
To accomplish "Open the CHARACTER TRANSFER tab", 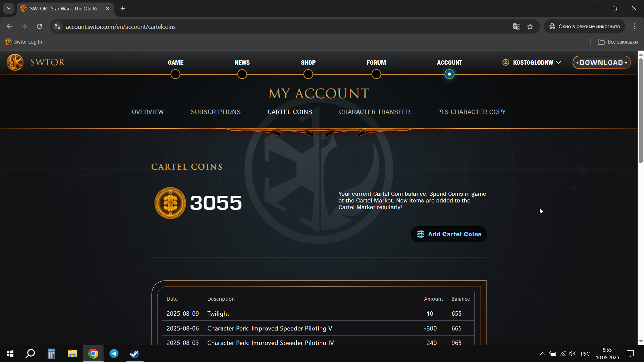I will pyautogui.click(x=374, y=112).
